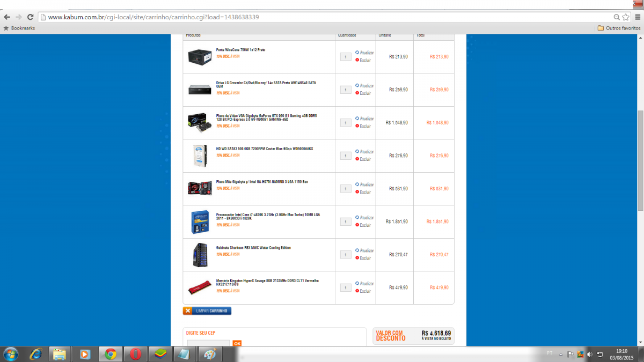Screen dimensions: 644x362
Task: Reload the page with the refresh icon
Action: tap(31, 17)
